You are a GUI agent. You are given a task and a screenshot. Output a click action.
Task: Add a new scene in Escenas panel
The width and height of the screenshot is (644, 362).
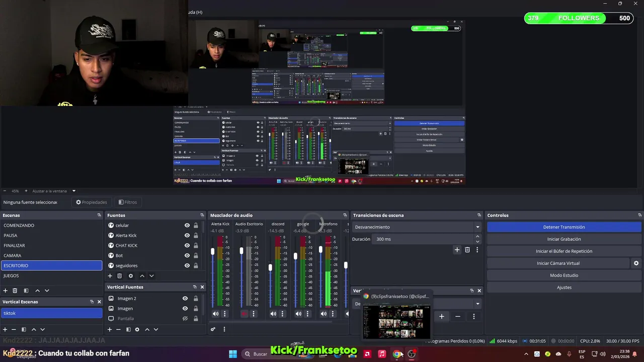coord(6,291)
